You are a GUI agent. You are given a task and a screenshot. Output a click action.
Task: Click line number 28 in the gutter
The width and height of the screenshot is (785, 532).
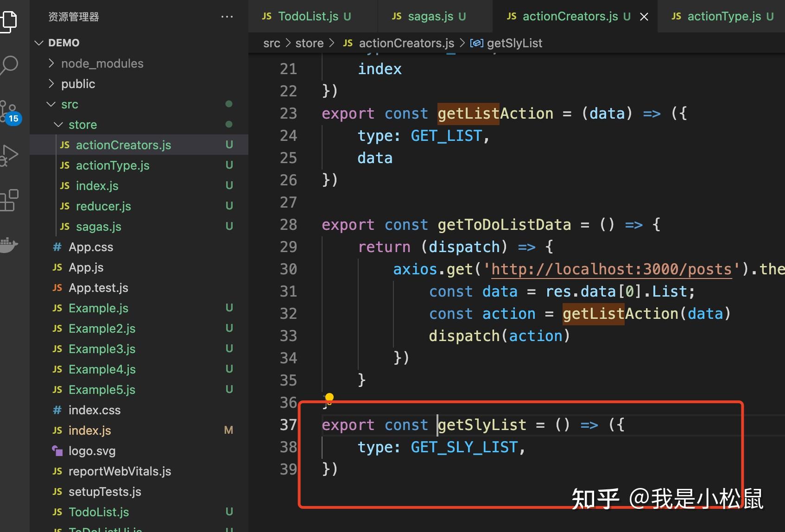tap(288, 225)
